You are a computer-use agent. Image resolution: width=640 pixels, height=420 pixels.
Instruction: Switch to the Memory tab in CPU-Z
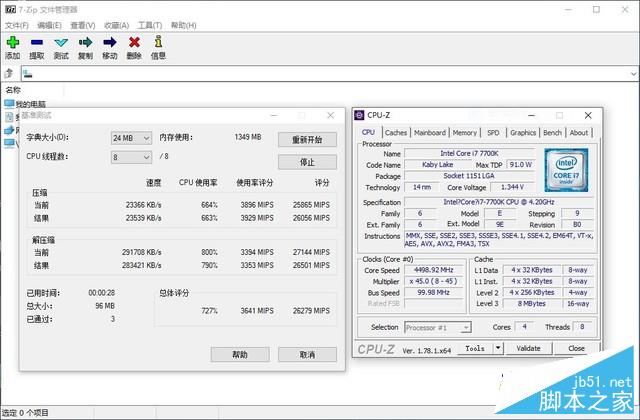tap(464, 133)
